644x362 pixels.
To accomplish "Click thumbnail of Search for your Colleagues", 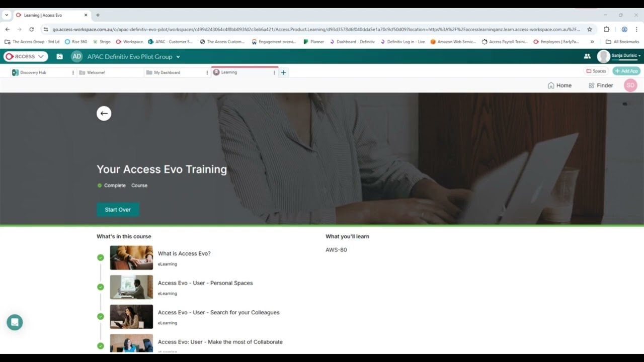I will pyautogui.click(x=131, y=317).
